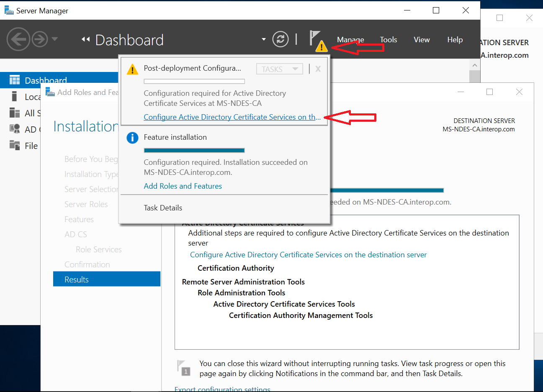Click the notification flag icon in wizard footer
The image size is (543, 392).
point(183,368)
